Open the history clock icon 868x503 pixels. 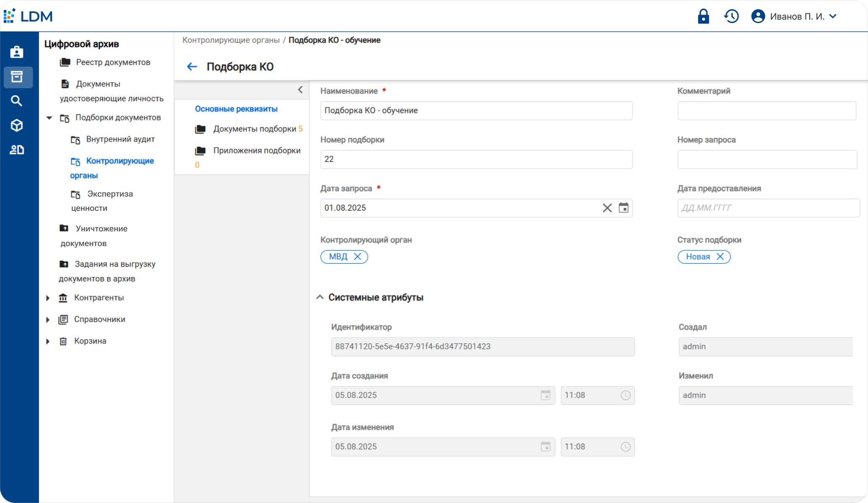pos(731,17)
